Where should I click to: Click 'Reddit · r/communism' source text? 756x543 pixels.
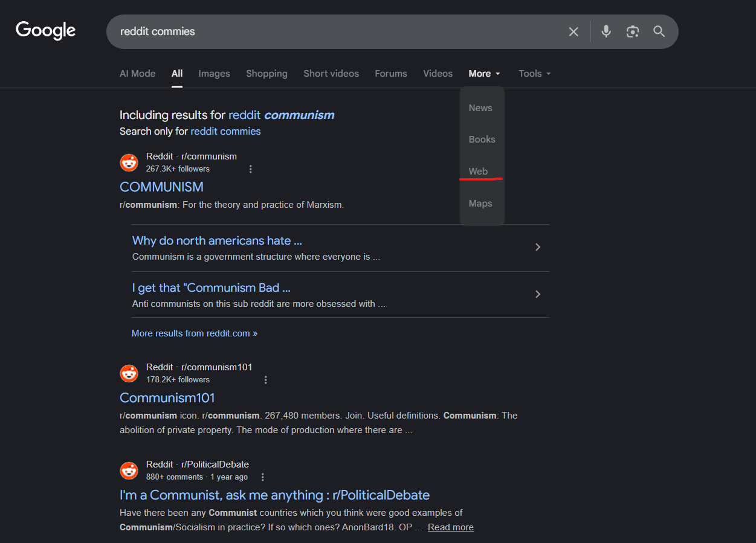(x=192, y=156)
